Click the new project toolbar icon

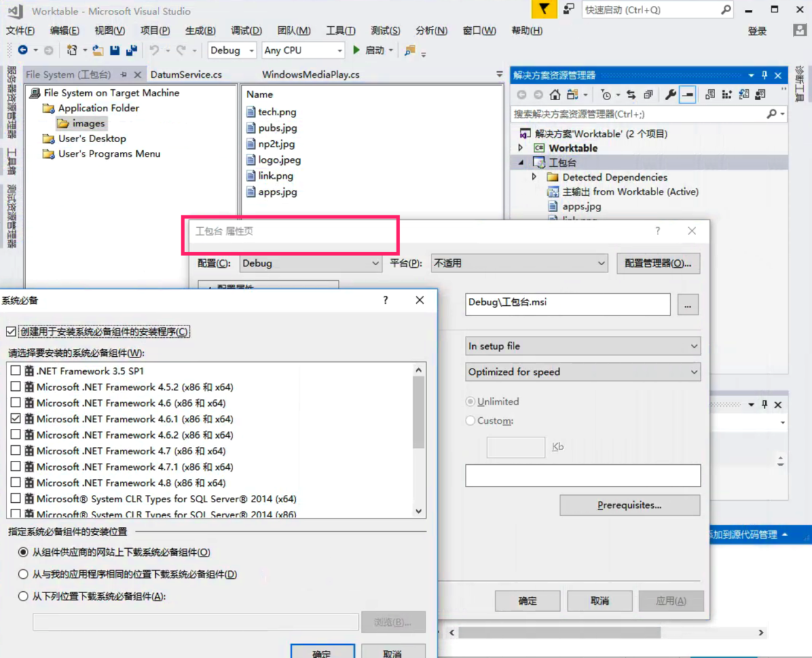[71, 50]
